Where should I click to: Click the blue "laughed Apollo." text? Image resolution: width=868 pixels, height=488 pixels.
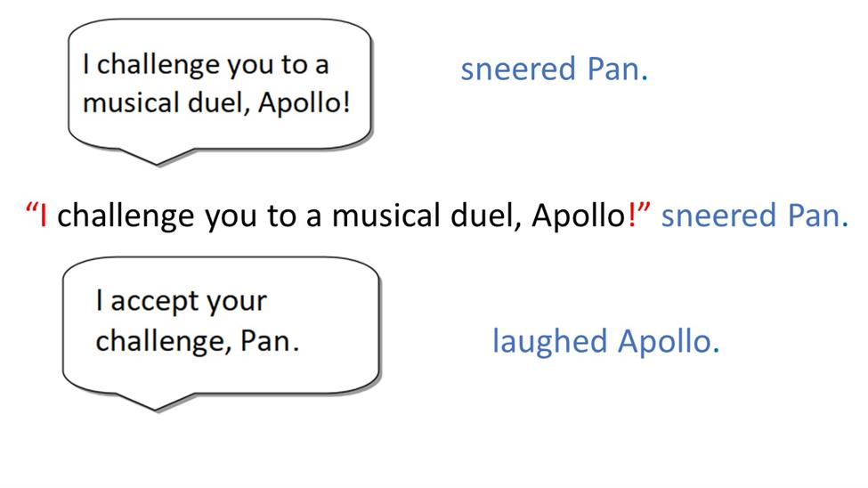[x=605, y=341]
